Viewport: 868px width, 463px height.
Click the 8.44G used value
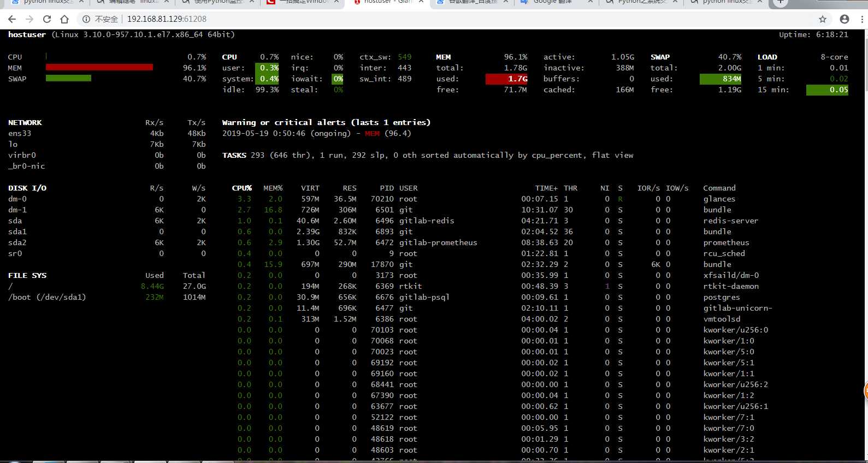tap(152, 286)
